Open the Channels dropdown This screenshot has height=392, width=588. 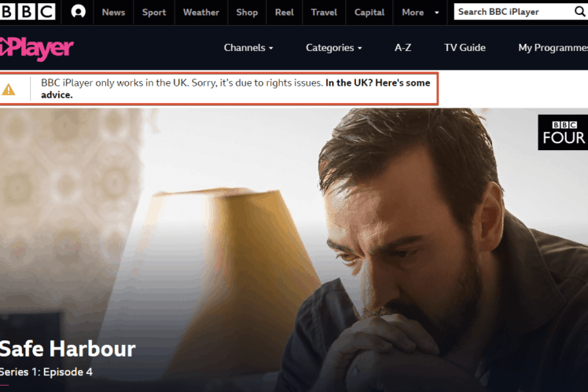click(x=248, y=48)
